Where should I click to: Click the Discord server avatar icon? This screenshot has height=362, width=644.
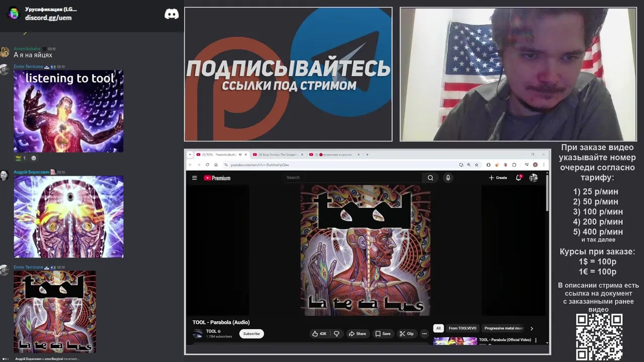14,13
